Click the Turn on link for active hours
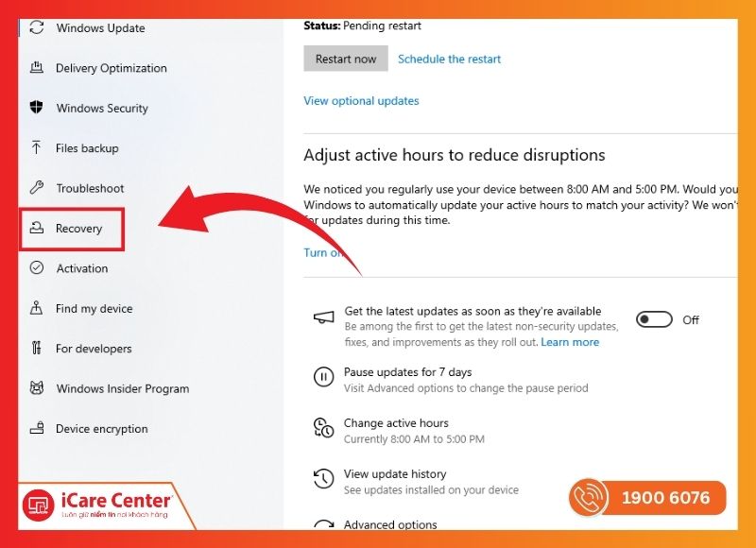 (324, 252)
